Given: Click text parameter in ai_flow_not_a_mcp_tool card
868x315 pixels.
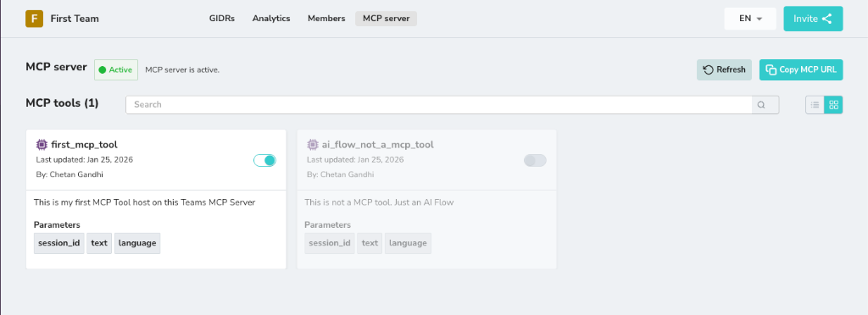Looking at the screenshot, I should click(x=370, y=243).
